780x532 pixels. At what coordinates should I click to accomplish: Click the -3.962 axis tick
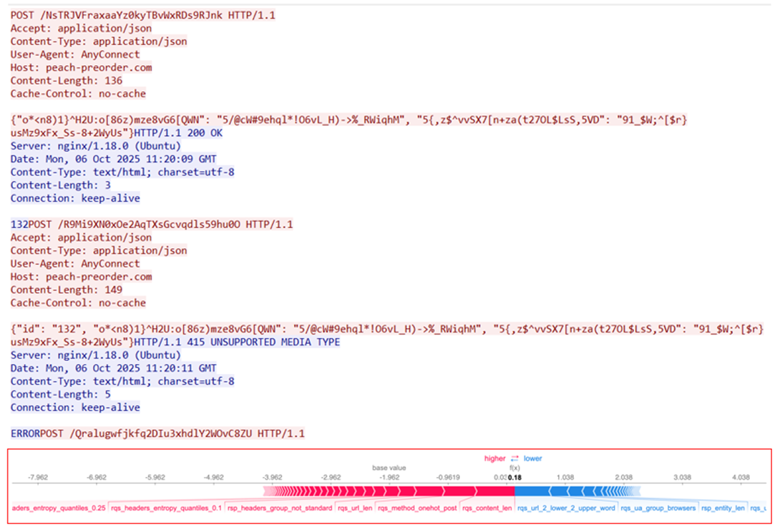(x=272, y=478)
